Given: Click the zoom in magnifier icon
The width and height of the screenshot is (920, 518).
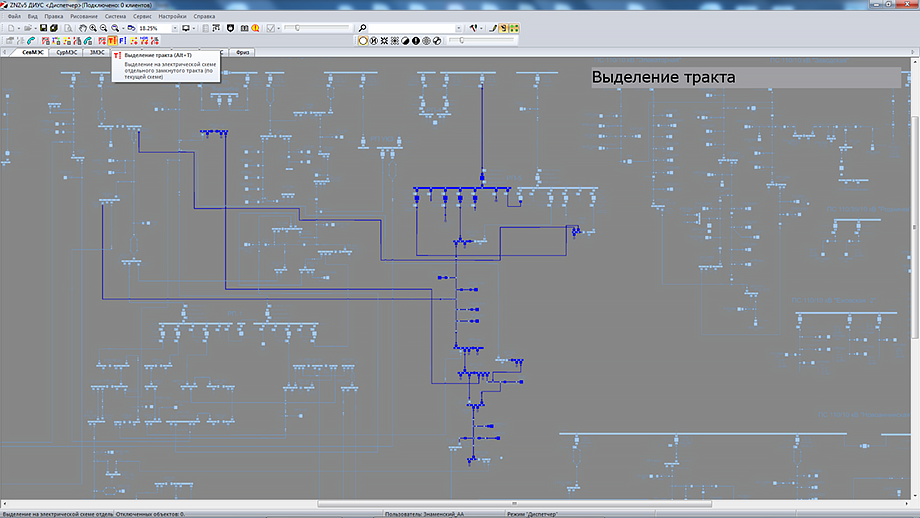Looking at the screenshot, I should point(94,28).
